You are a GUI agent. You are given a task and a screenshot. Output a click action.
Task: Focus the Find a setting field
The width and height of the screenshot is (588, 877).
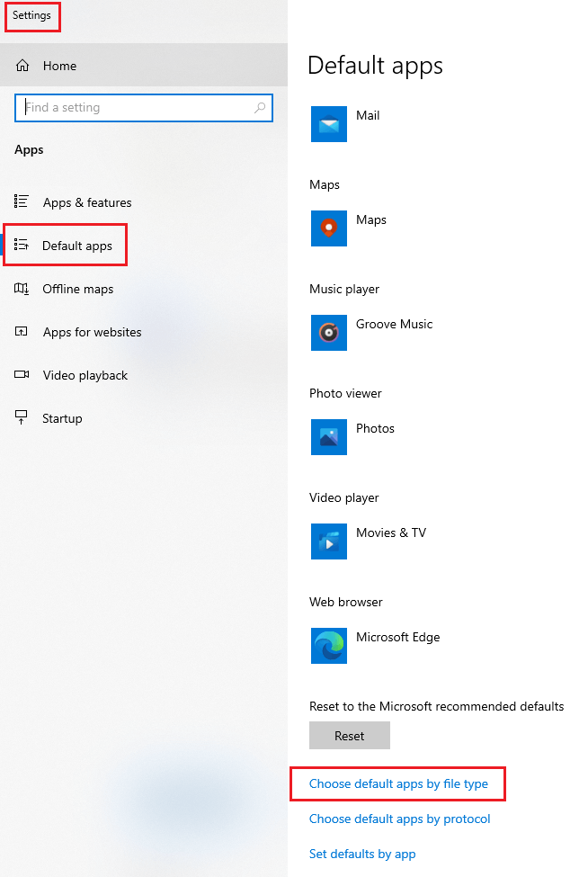click(144, 108)
